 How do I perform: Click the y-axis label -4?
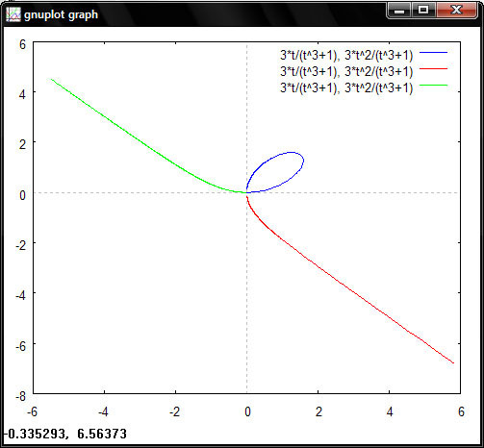[x=20, y=295]
